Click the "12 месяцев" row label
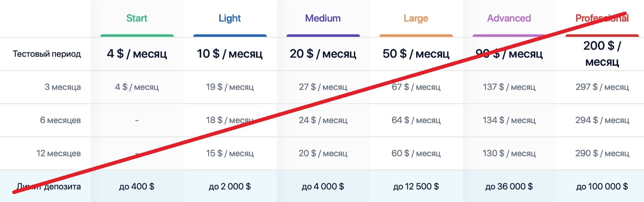This screenshot has height=202, width=644. point(59,153)
